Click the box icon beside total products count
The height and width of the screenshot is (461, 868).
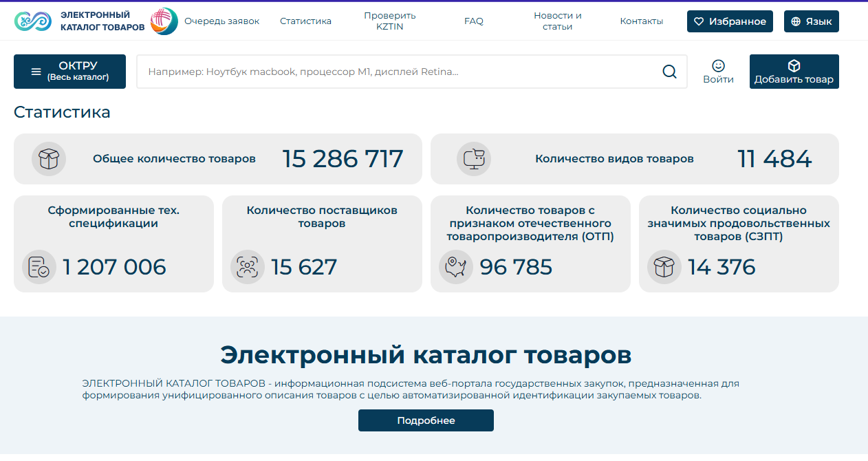coord(48,158)
